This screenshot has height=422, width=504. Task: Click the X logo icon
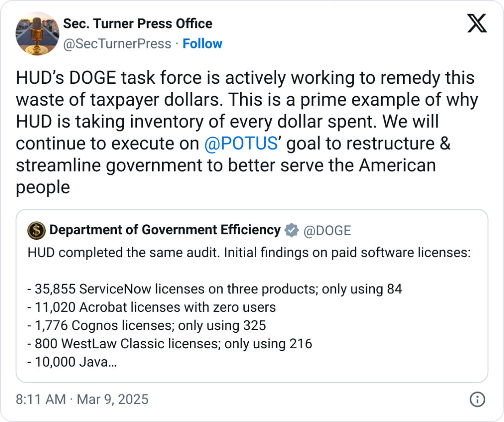pos(477,24)
